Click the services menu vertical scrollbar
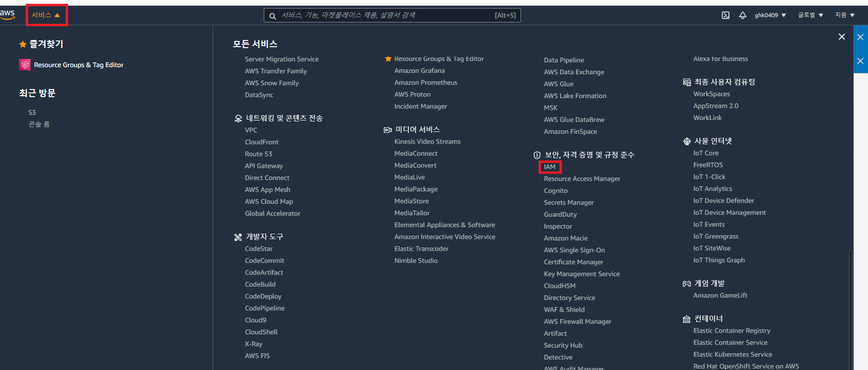The height and width of the screenshot is (370, 868). coord(850,310)
